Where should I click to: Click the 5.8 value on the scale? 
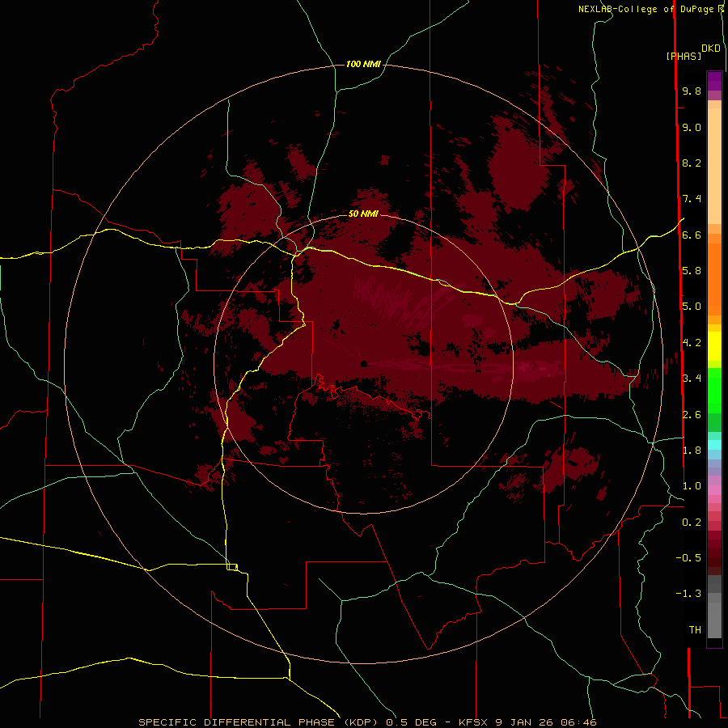(x=692, y=271)
